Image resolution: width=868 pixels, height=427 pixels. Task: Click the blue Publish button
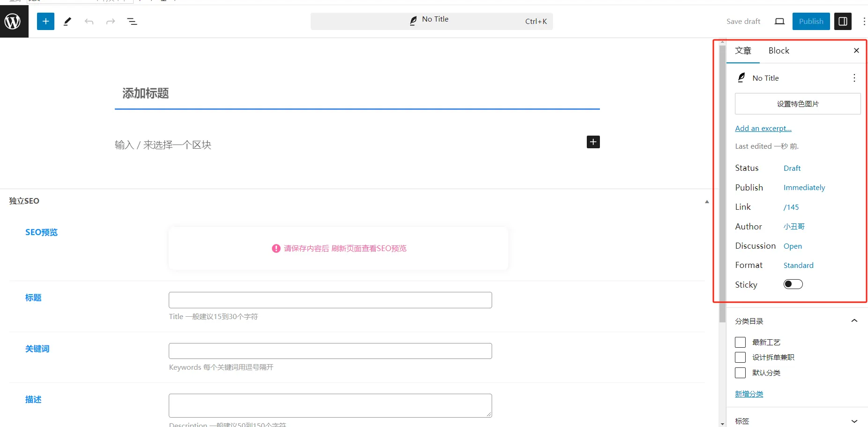click(x=811, y=21)
